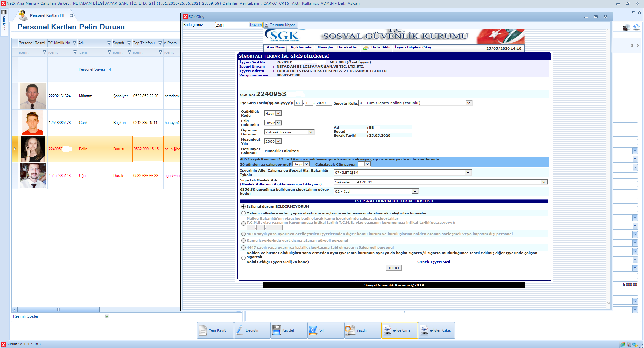
Task: Select the 4046 sayılı yasa radio
Action: [x=244, y=234]
